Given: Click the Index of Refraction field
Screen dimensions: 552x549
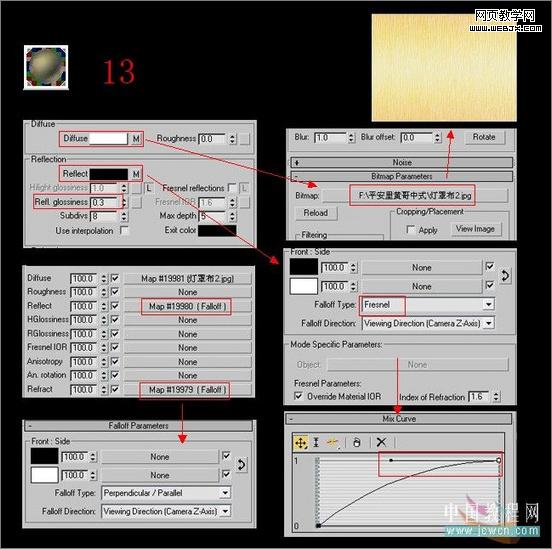Looking at the screenshot, I should [x=479, y=397].
